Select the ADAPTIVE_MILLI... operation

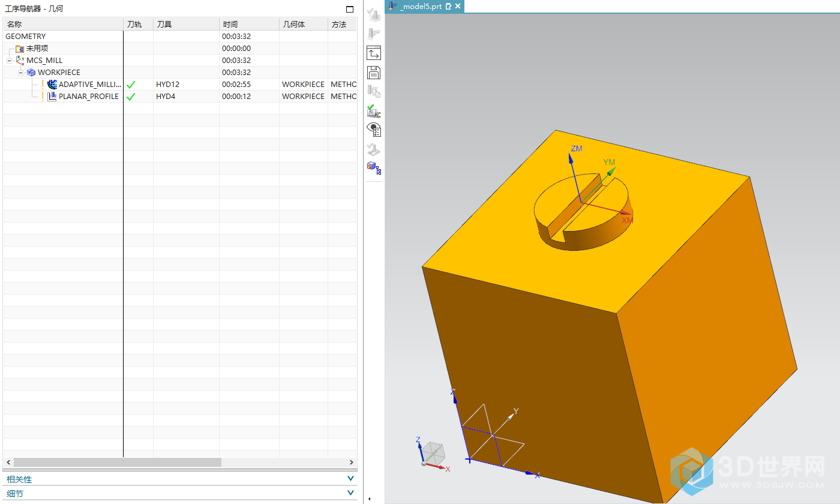(90, 85)
